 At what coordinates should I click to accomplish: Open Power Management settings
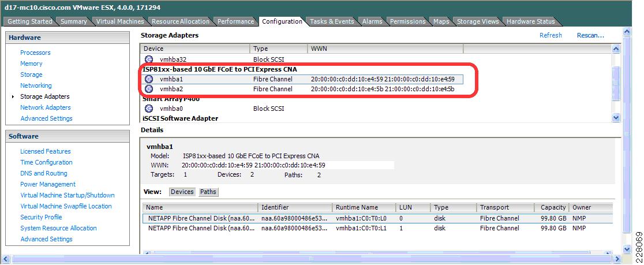(48, 184)
